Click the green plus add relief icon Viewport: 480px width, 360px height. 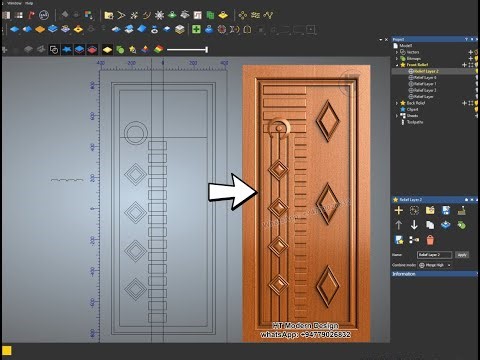pos(196,29)
